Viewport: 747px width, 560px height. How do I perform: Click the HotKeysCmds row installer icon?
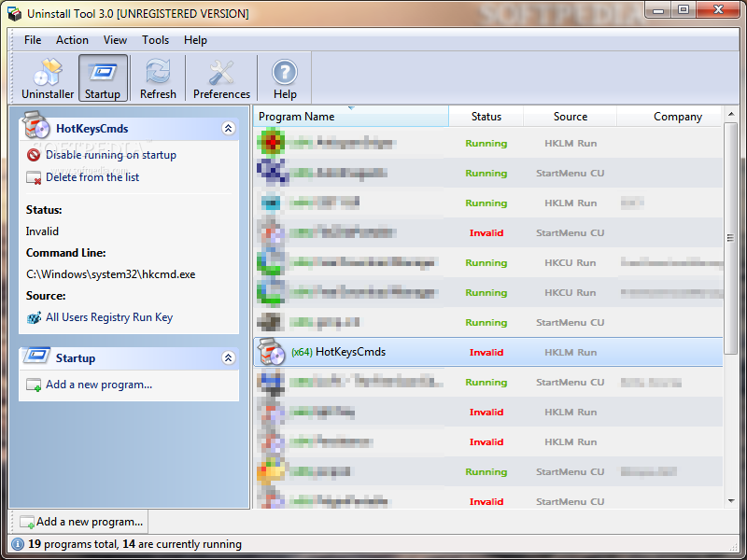point(272,352)
